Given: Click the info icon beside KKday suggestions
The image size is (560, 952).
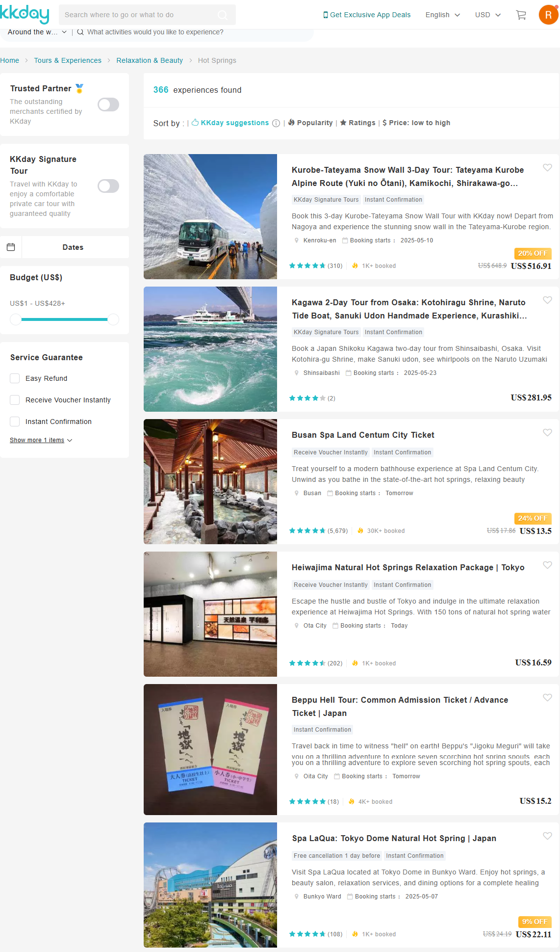Looking at the screenshot, I should click(276, 123).
